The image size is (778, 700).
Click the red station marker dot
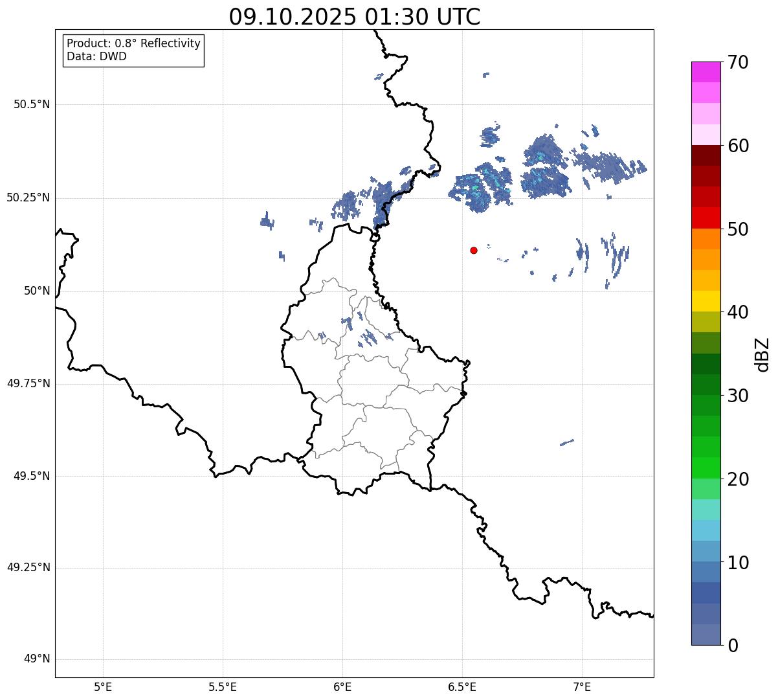pyautogui.click(x=474, y=250)
